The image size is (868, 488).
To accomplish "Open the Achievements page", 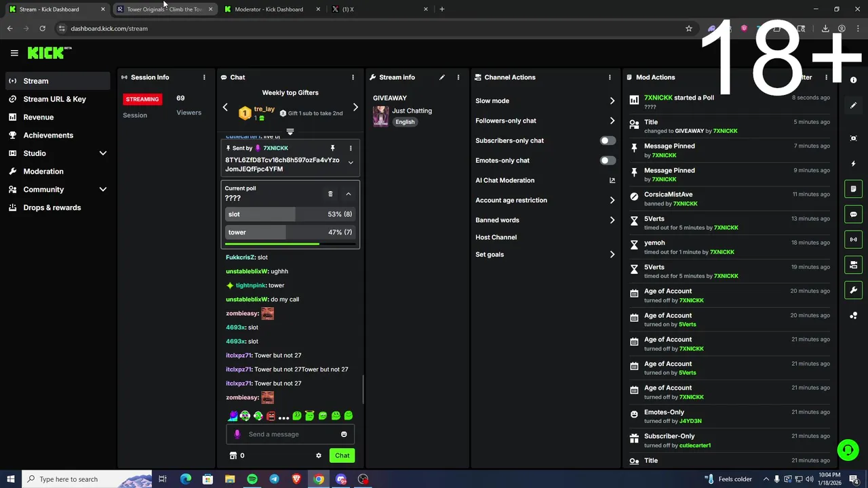I will pos(48,135).
